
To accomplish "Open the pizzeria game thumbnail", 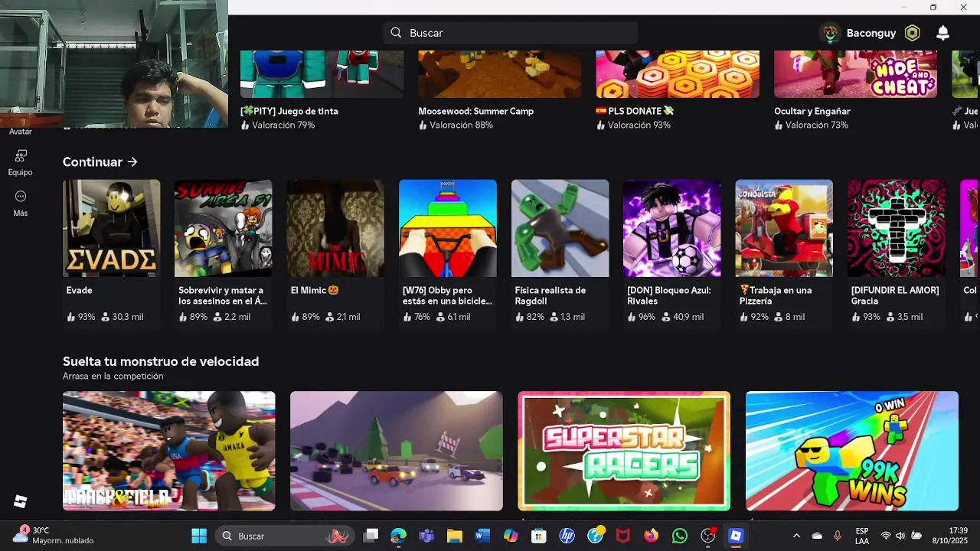I will click(784, 228).
